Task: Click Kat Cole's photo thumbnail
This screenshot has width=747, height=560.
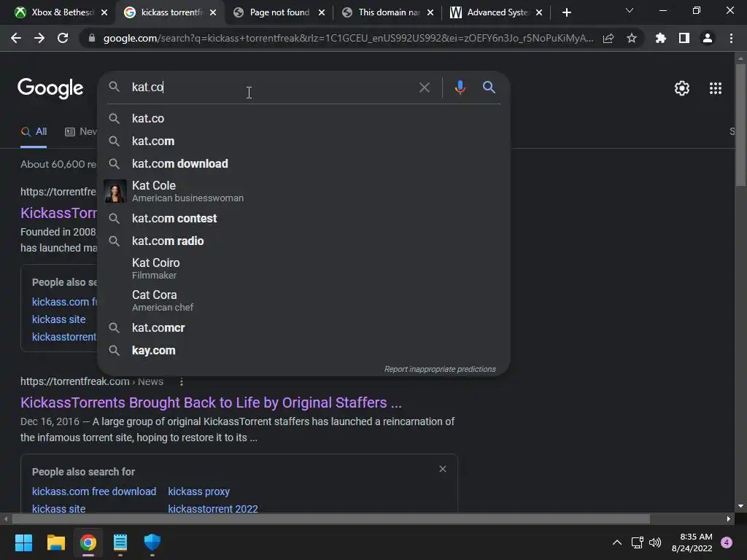Action: pos(115,191)
